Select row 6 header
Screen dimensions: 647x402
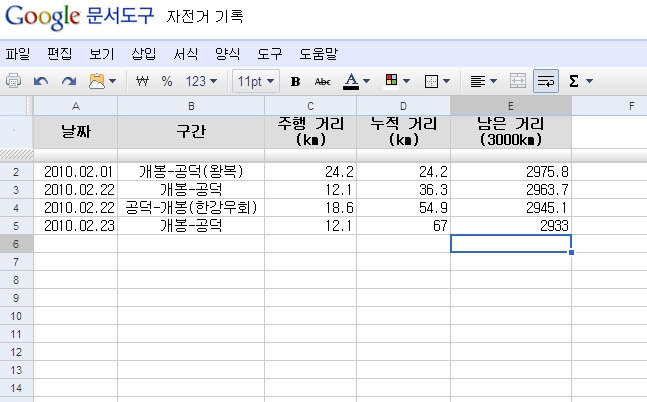(16, 244)
